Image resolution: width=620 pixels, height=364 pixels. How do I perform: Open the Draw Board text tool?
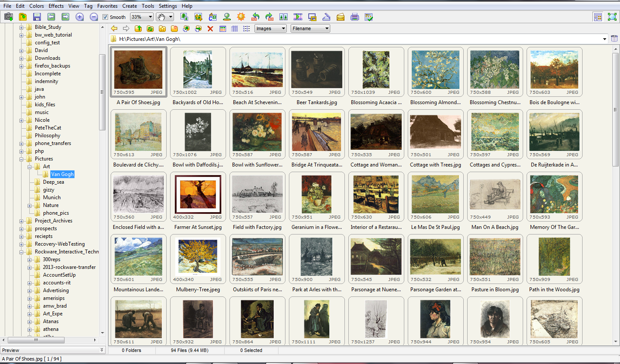(213, 17)
